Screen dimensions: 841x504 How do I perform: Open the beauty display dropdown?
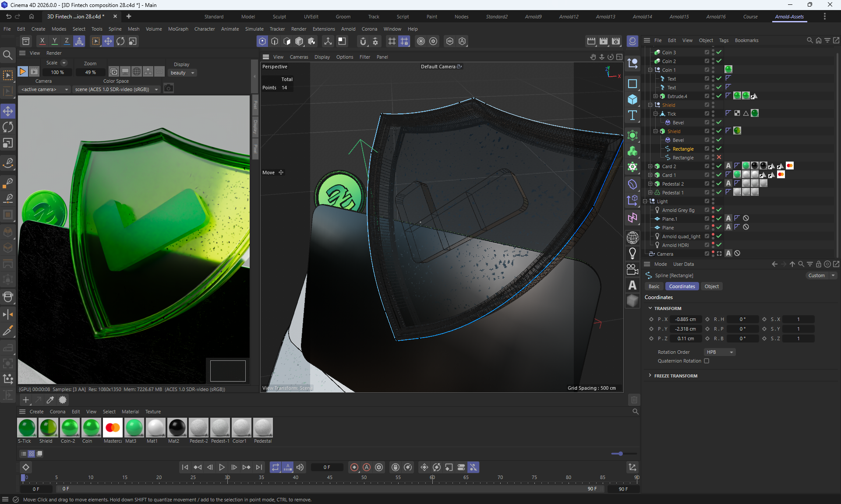[x=182, y=73]
